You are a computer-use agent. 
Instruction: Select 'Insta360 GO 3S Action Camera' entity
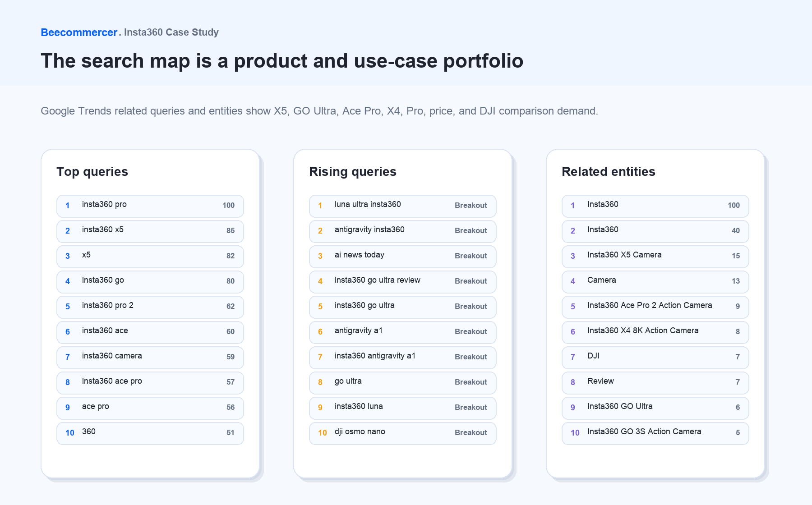coord(655,433)
